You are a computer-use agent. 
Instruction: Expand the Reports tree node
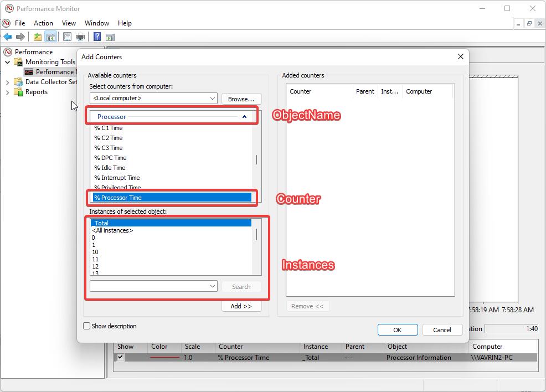coord(8,92)
